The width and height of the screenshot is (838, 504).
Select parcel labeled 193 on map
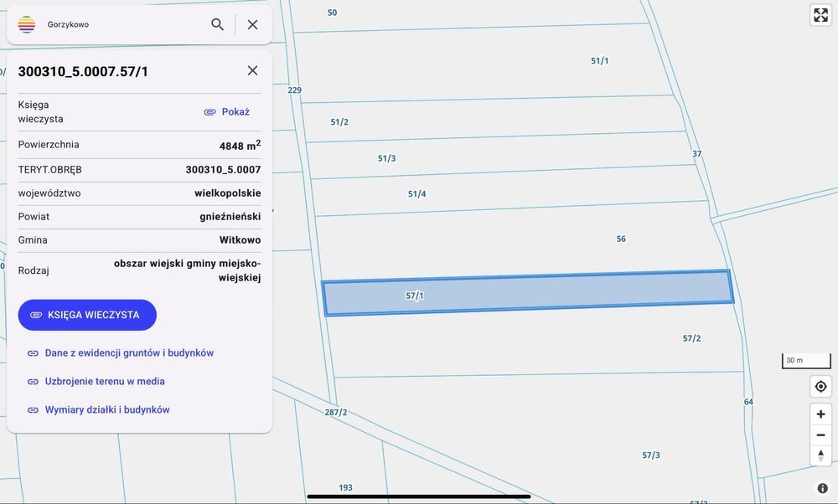click(346, 487)
